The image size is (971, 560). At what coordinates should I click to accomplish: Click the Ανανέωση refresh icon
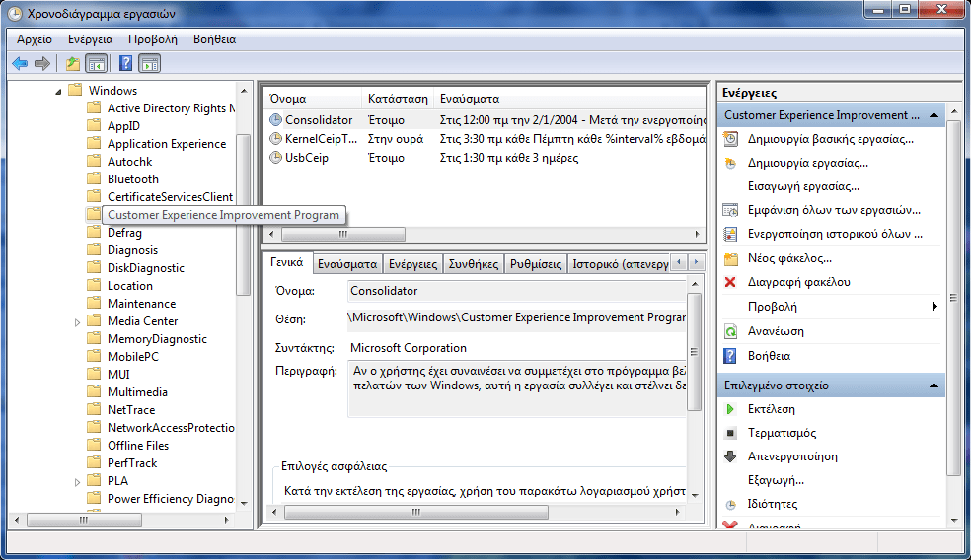[730, 331]
